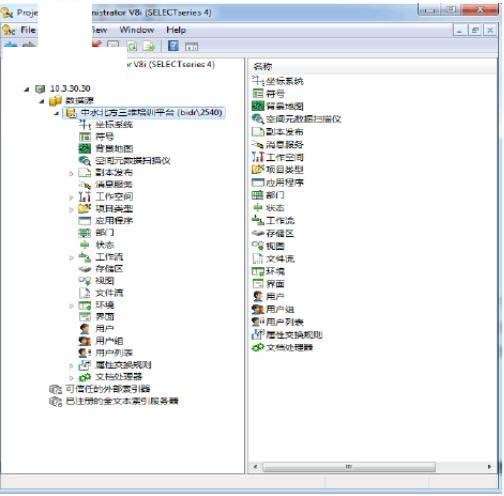Click the 文件流 icon in the 名称 list
Viewport: 504px width, 496px height.
pos(258,258)
